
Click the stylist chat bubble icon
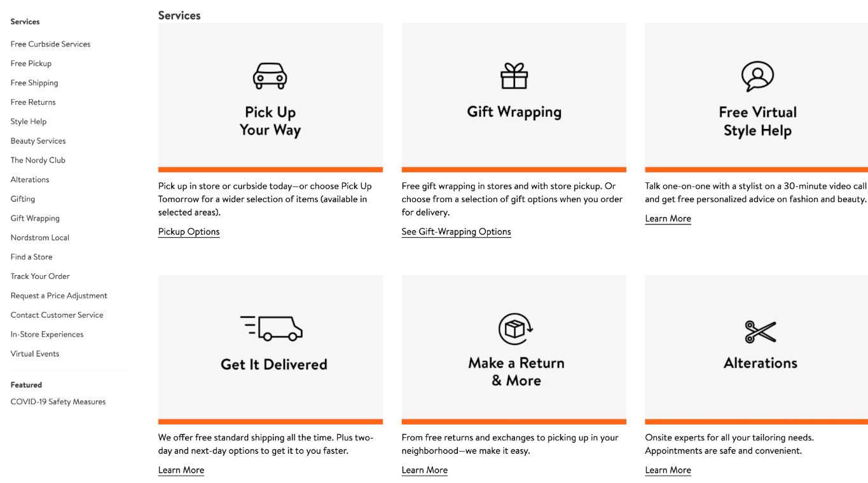click(x=757, y=76)
